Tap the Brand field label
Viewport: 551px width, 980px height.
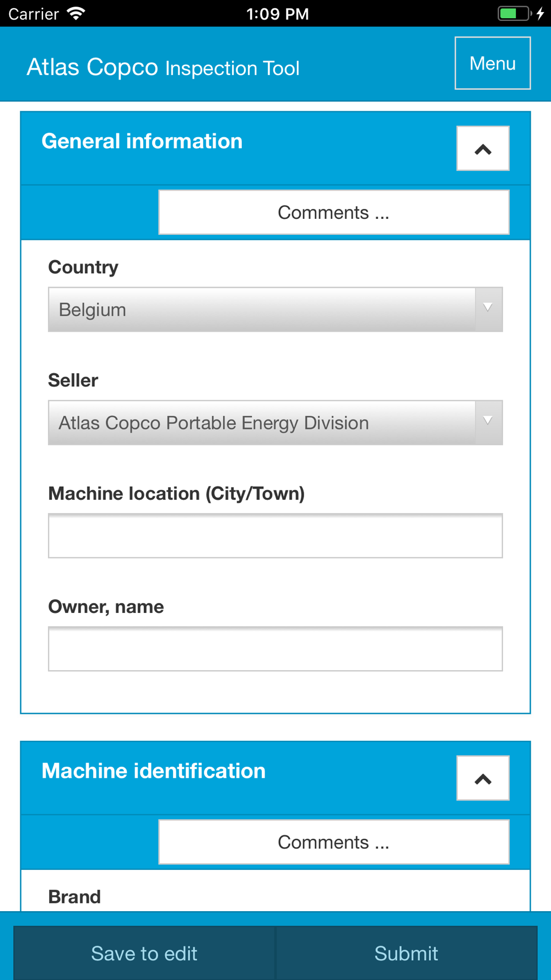click(74, 897)
